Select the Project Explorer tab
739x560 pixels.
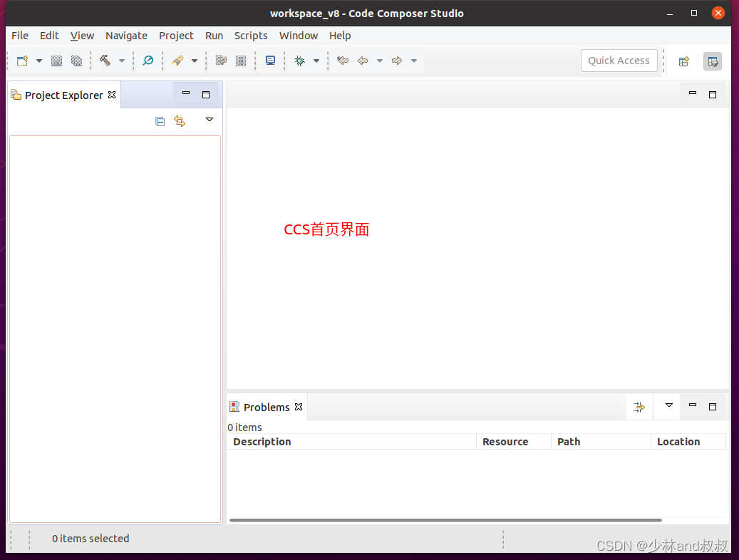coord(63,95)
